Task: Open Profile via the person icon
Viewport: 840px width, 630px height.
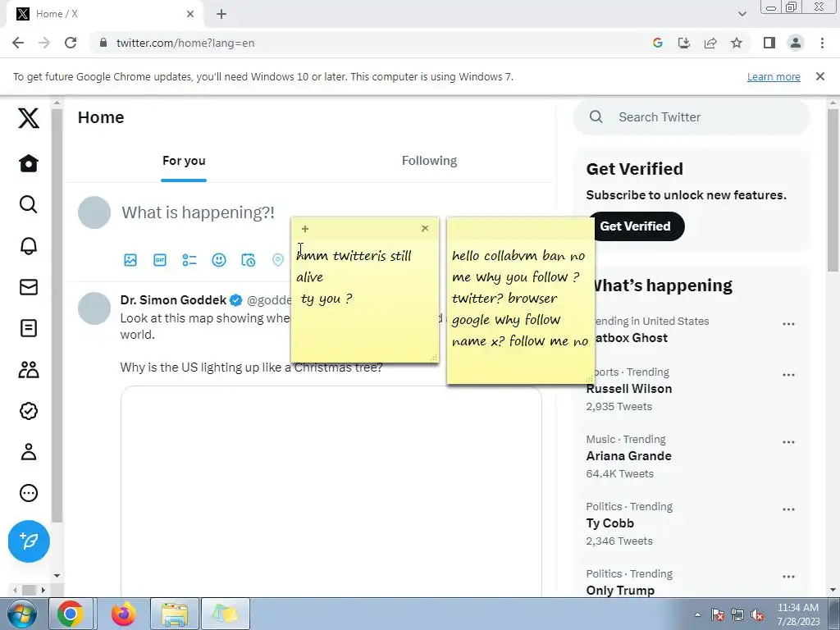Action: click(29, 452)
